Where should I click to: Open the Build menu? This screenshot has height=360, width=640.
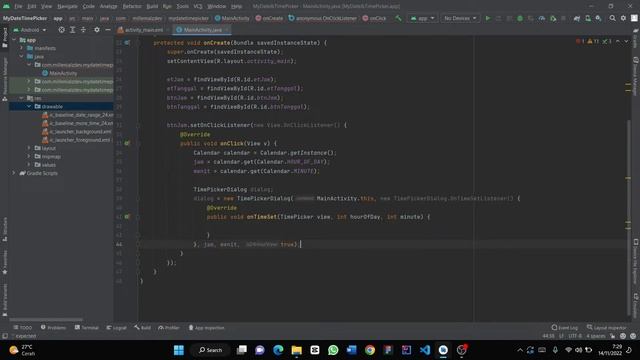click(x=152, y=6)
